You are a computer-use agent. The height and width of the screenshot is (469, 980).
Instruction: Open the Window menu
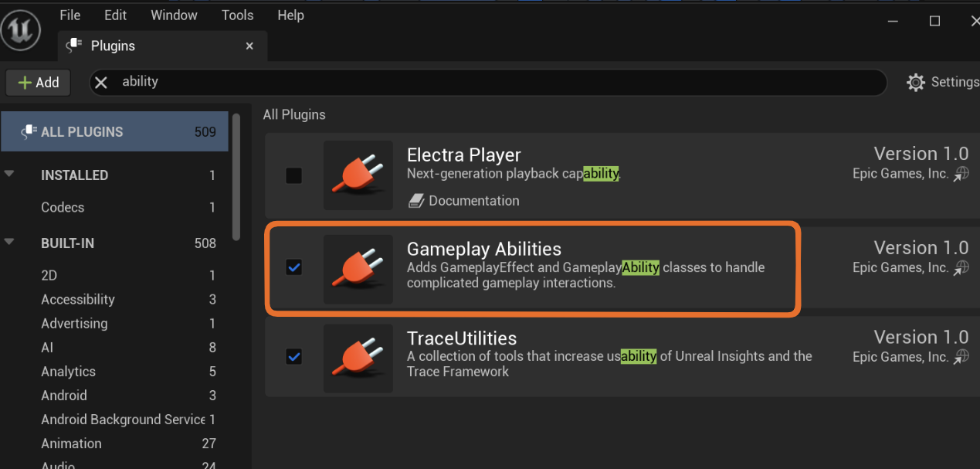pyautogui.click(x=174, y=15)
